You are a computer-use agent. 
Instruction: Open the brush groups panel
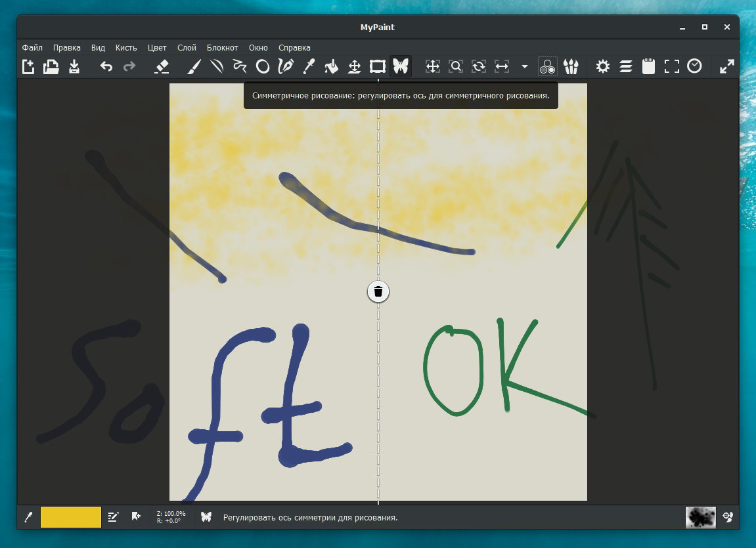click(571, 66)
